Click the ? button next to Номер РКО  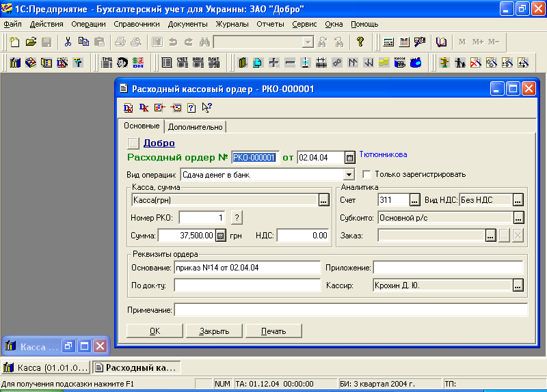(237, 218)
